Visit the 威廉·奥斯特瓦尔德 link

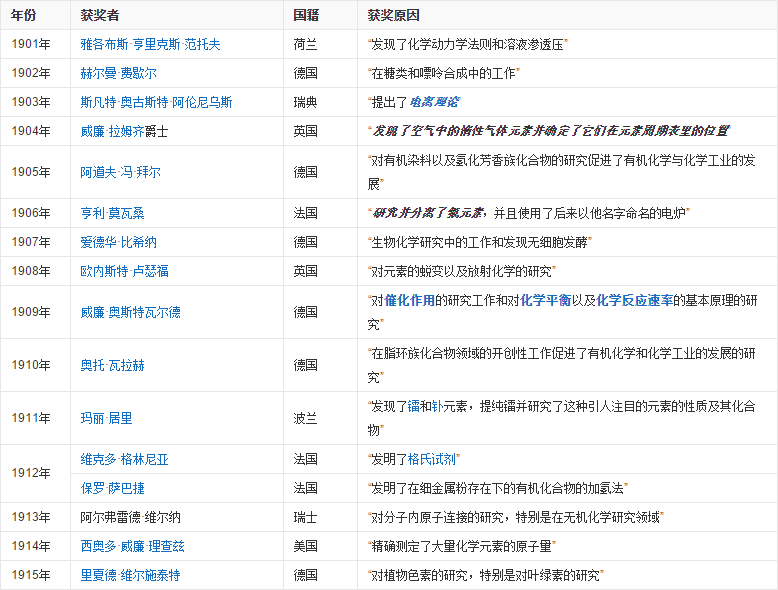click(130, 312)
